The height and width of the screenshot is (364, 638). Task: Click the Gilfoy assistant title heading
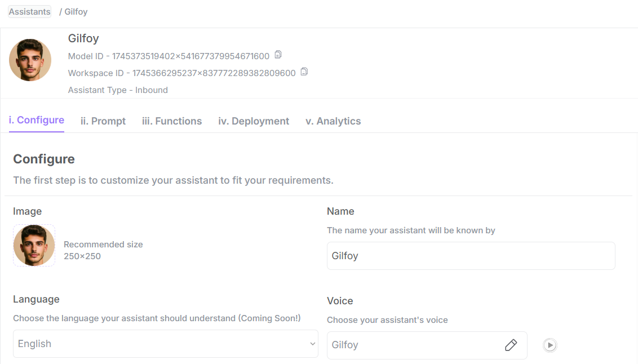coord(83,39)
